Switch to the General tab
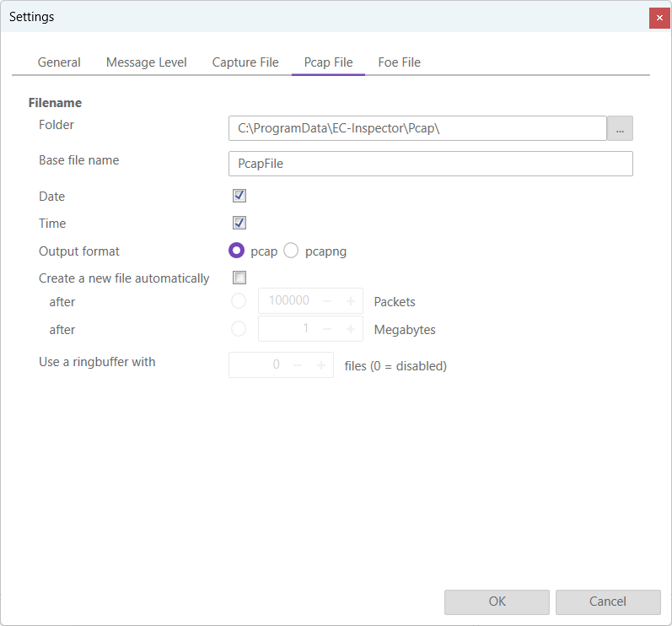Screen dimensions: 672x626 [x=59, y=62]
